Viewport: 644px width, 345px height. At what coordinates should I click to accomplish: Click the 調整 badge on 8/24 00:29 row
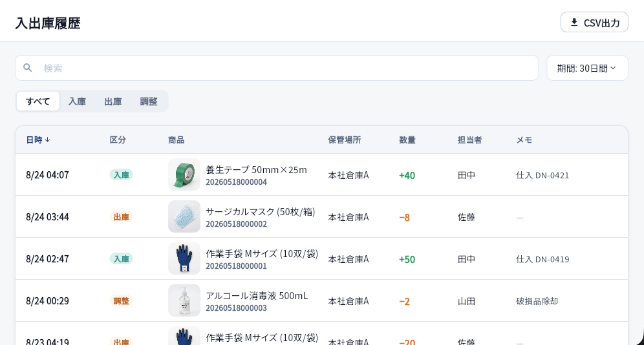(x=121, y=300)
